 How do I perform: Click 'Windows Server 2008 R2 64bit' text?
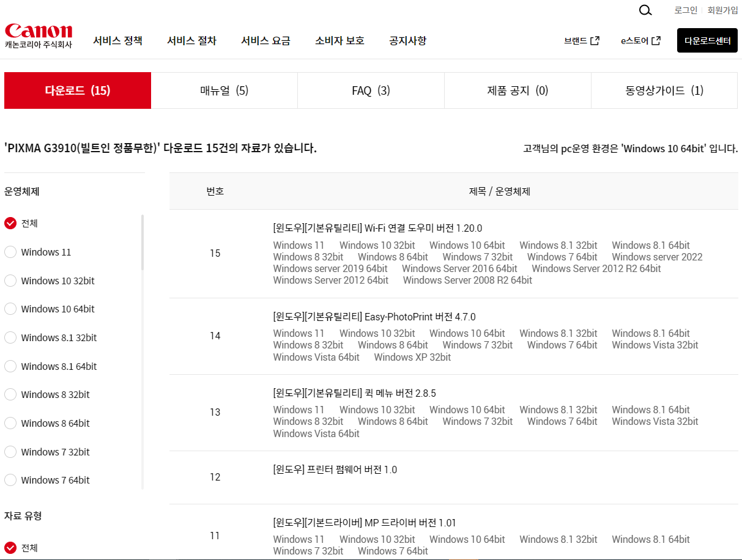pos(467,280)
